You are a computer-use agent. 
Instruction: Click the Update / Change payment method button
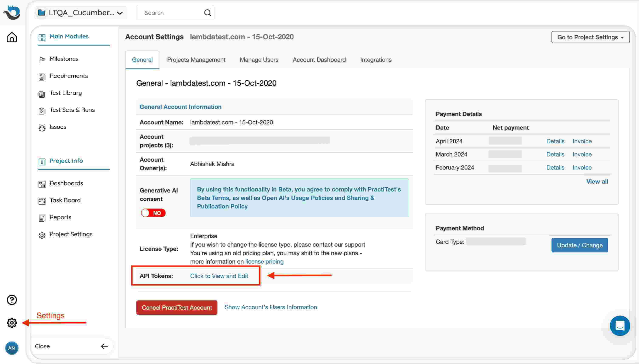coord(579,245)
